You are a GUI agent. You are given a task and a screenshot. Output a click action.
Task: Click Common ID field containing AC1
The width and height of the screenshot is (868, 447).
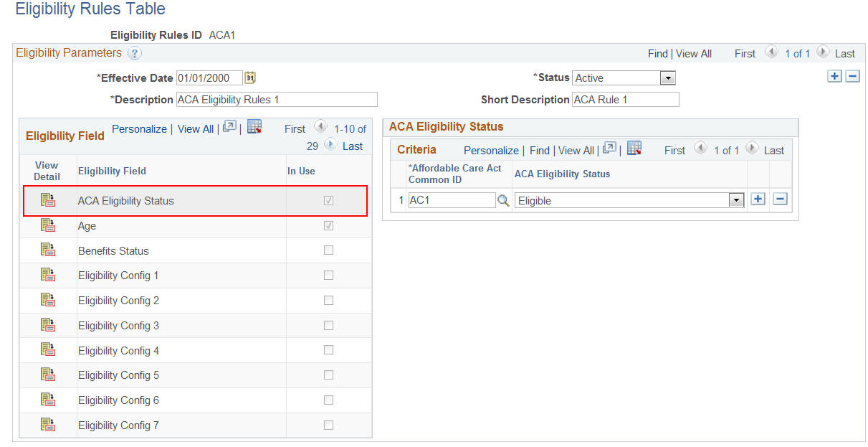451,200
